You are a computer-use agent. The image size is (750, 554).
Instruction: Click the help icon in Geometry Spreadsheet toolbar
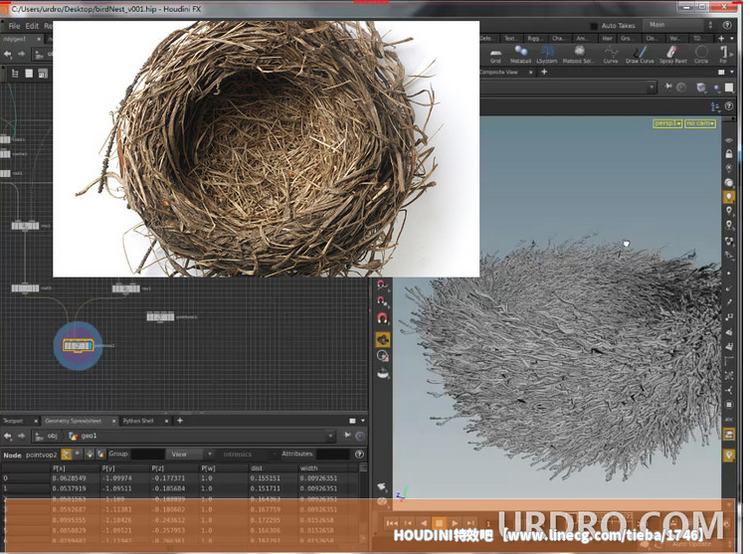(359, 454)
